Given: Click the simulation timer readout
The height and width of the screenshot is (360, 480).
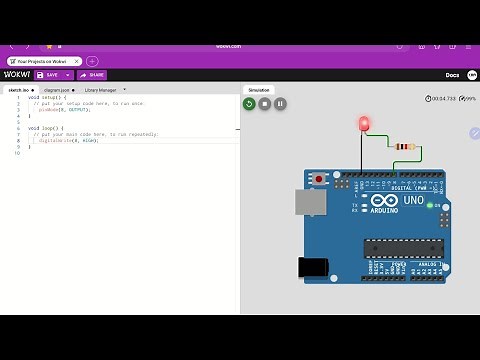Looking at the screenshot, I should (x=440, y=99).
